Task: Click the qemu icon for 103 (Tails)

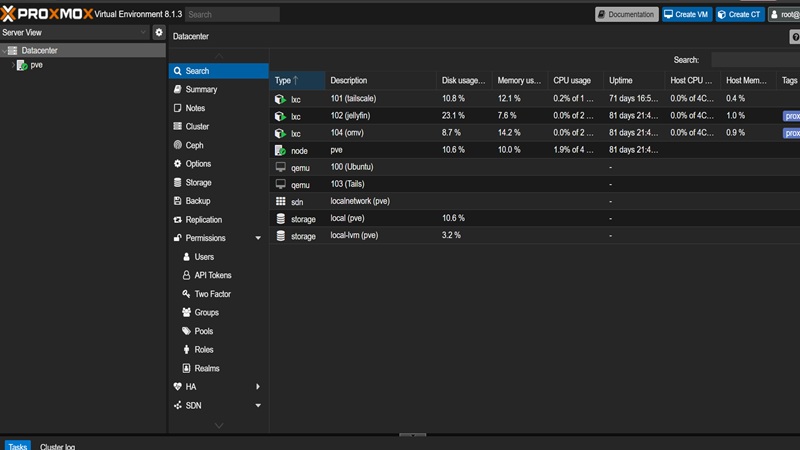Action: pyautogui.click(x=281, y=184)
